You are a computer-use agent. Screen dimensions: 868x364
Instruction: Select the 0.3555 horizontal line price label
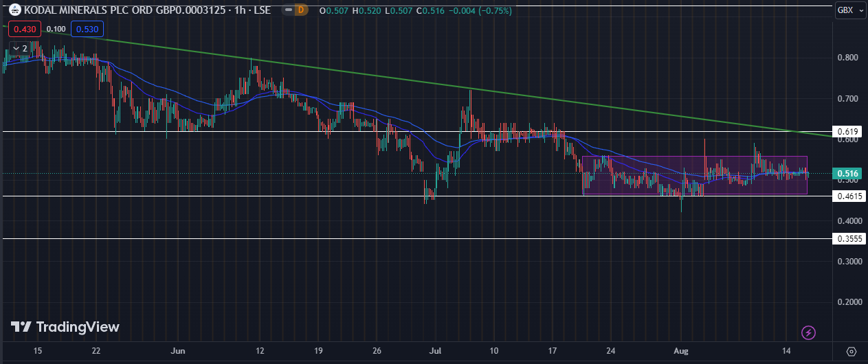click(849, 239)
